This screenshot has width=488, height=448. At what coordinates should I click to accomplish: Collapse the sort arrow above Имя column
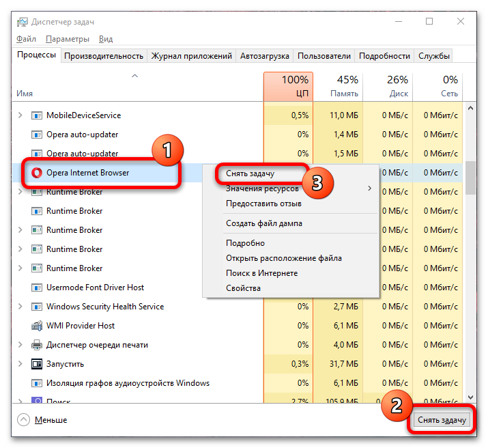[134, 76]
